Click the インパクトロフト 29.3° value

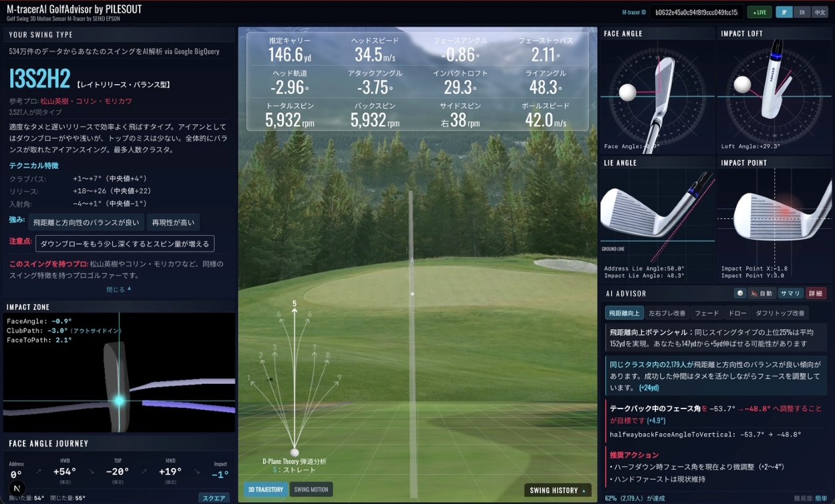[x=460, y=87]
